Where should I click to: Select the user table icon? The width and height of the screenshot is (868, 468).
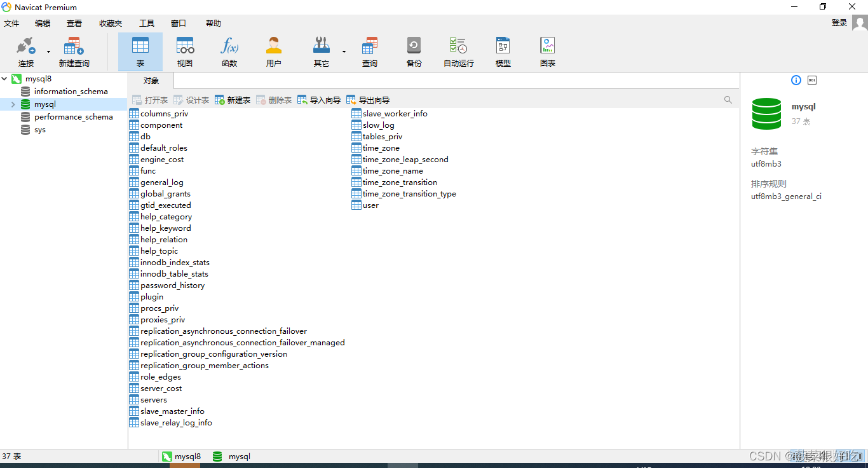pyautogui.click(x=356, y=205)
